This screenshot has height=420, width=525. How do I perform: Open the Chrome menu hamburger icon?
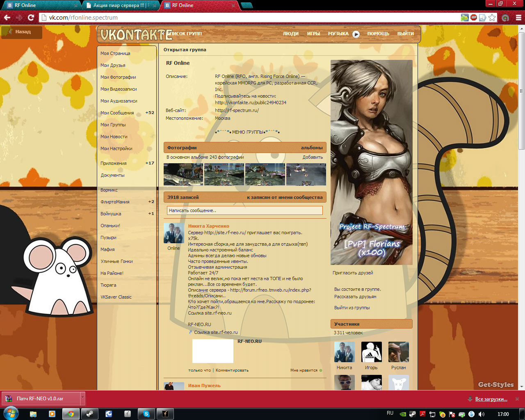(x=518, y=18)
